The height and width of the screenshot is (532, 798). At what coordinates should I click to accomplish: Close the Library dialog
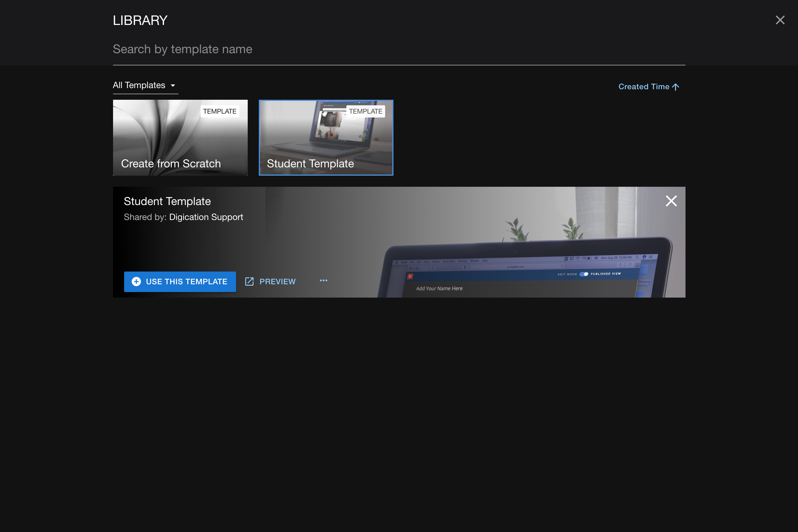tap(780, 20)
